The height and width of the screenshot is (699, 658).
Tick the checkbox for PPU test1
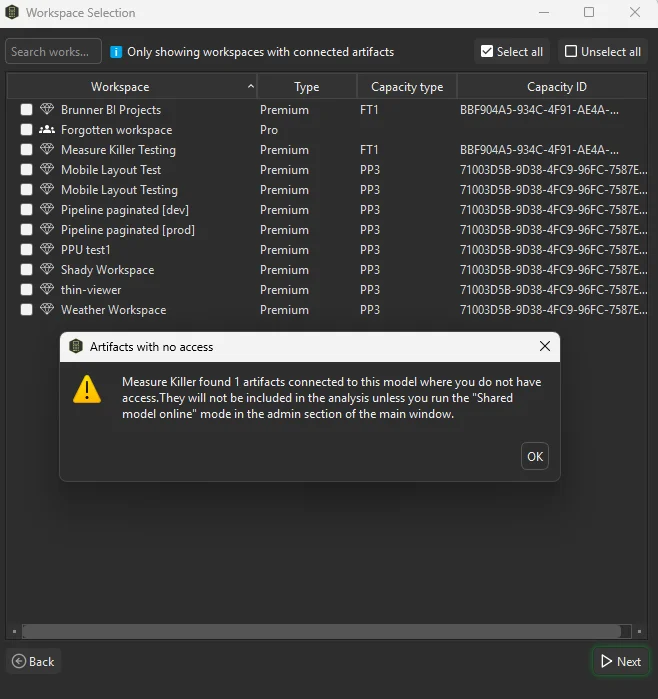[x=26, y=249]
